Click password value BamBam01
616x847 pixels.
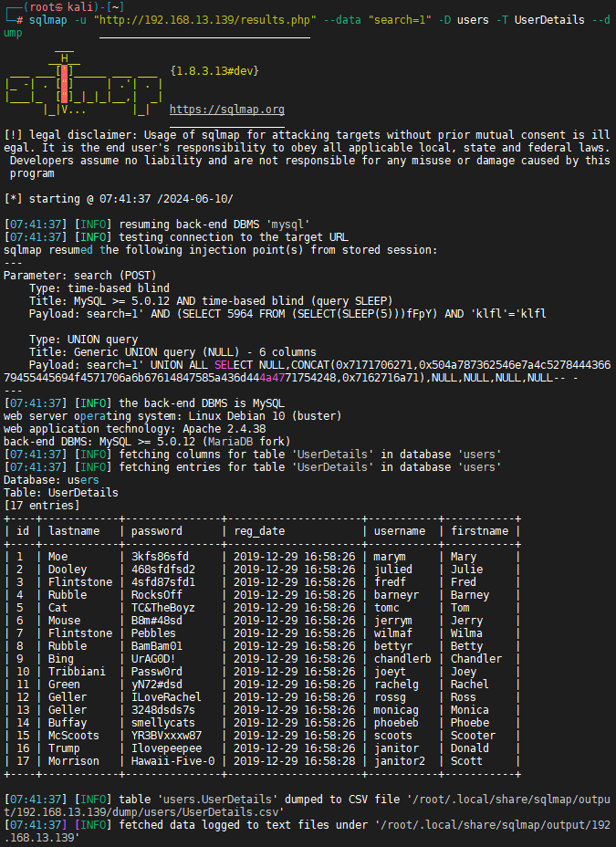click(157, 646)
